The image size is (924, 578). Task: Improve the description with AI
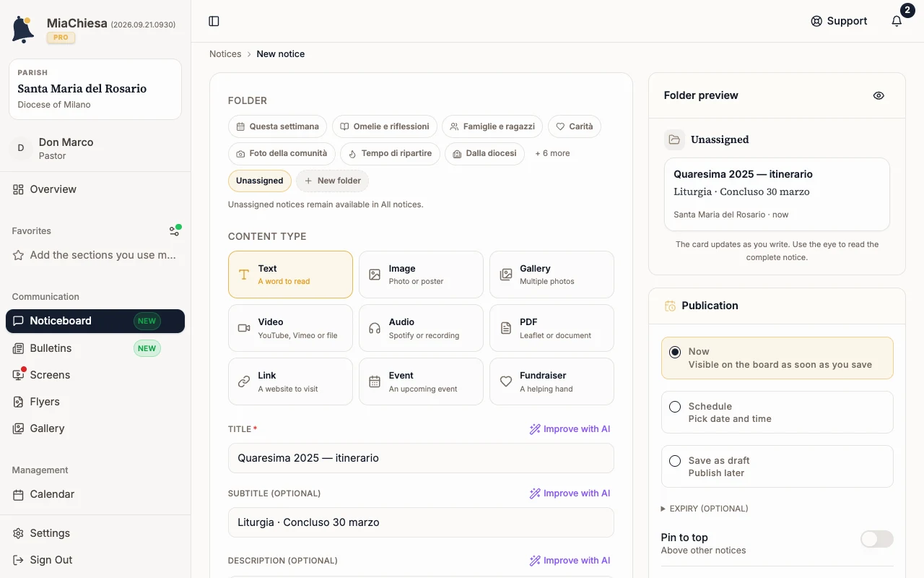click(570, 561)
